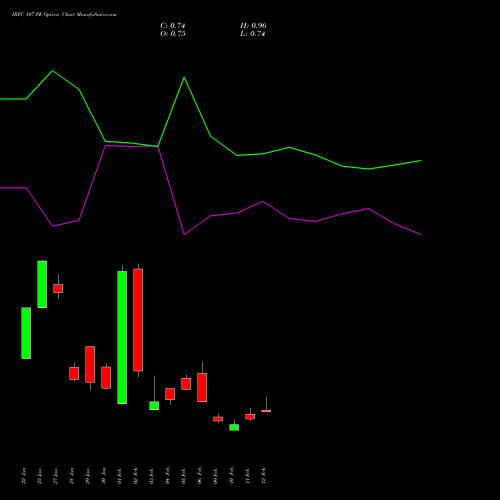500x500 pixels.
Task: Click the red candle above 27 Jan
Action: point(58,288)
